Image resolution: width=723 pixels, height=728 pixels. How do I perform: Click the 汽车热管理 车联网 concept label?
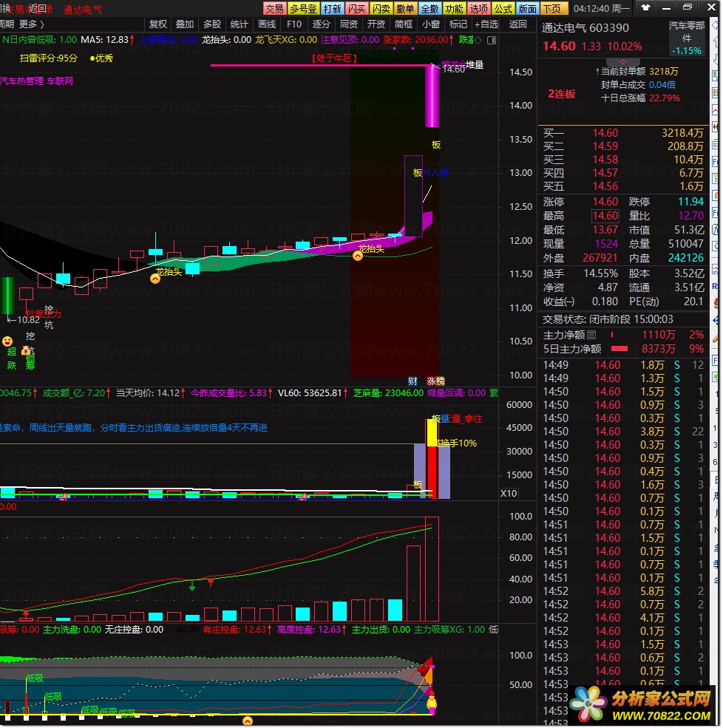point(37,81)
